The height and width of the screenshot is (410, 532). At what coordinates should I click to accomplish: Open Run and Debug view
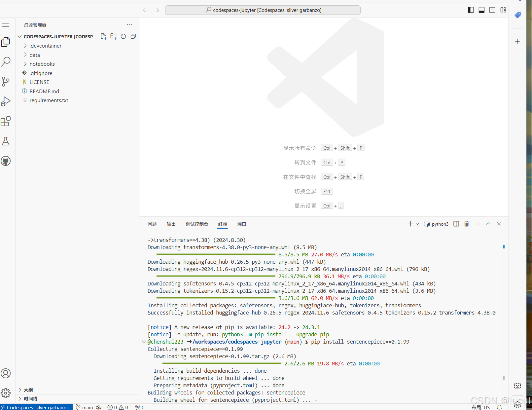coord(6,101)
